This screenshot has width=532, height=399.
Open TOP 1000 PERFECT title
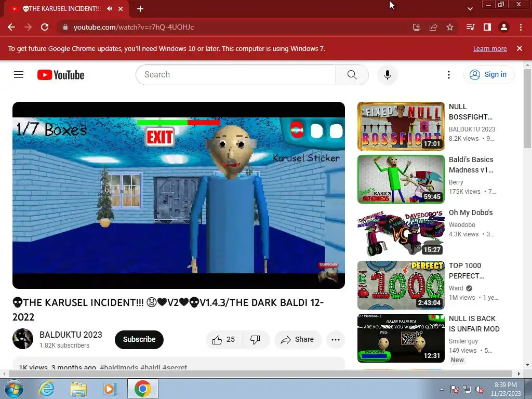click(x=466, y=271)
